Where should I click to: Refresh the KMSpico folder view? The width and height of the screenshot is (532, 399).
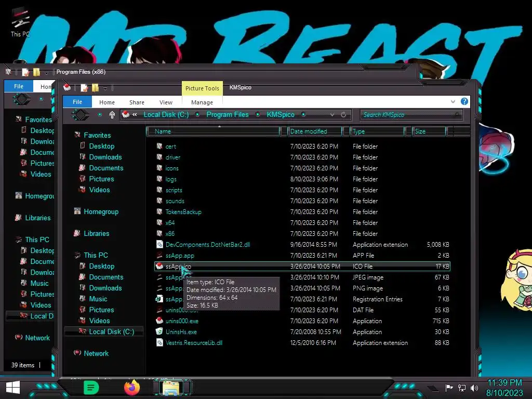(343, 115)
